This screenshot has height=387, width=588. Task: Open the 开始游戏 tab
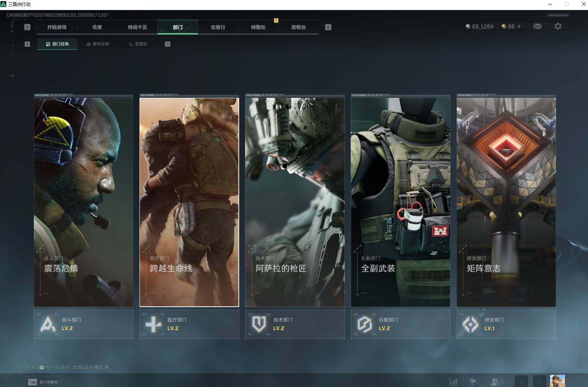coord(57,27)
